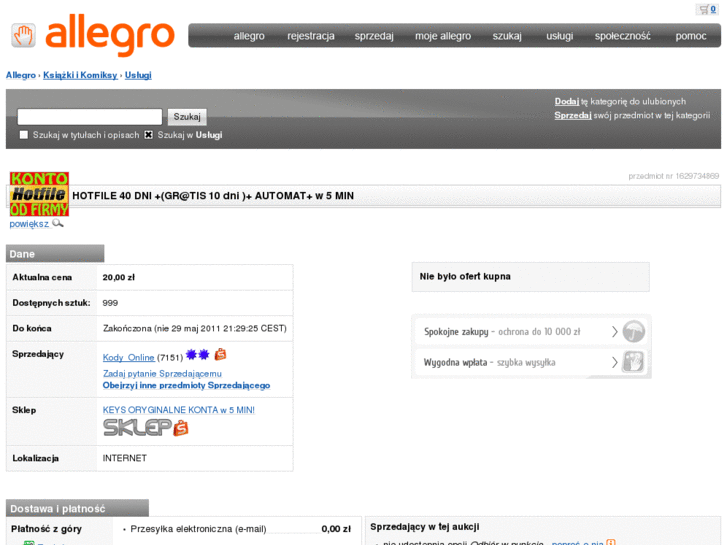This screenshot has width=727, height=545.
Task: Click the auction title HOTFILE 40 DNI
Action: [213, 196]
